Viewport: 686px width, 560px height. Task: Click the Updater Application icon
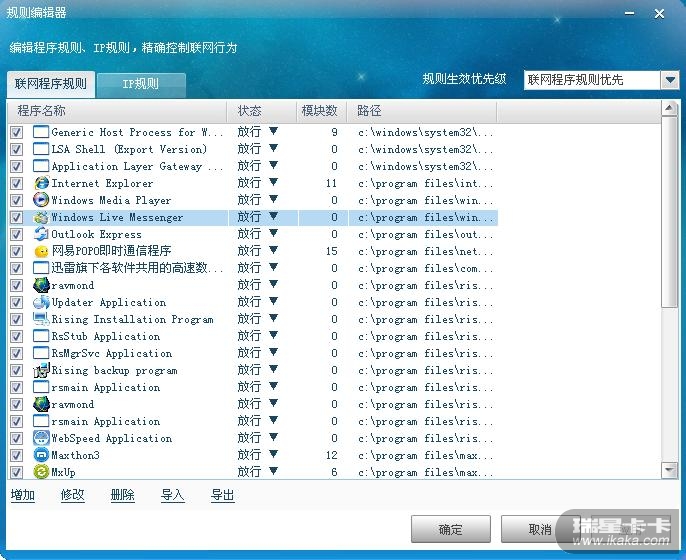[x=41, y=302]
